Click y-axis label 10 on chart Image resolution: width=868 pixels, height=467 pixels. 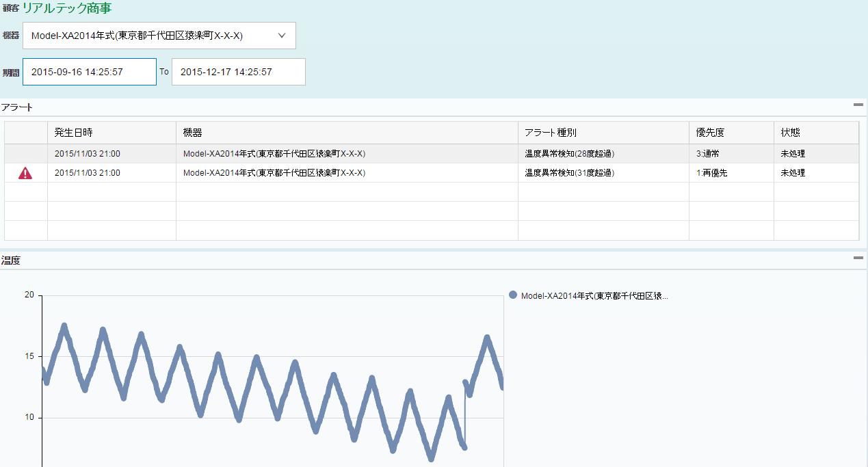click(29, 418)
